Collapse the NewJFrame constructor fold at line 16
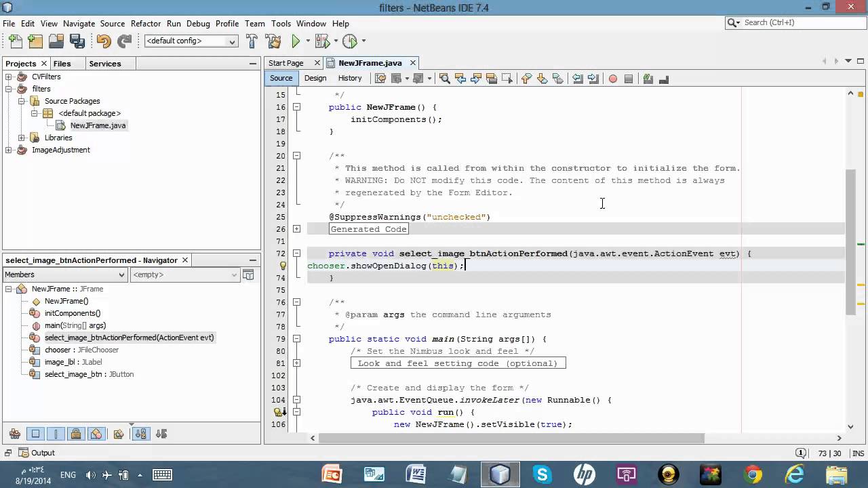 click(x=296, y=107)
